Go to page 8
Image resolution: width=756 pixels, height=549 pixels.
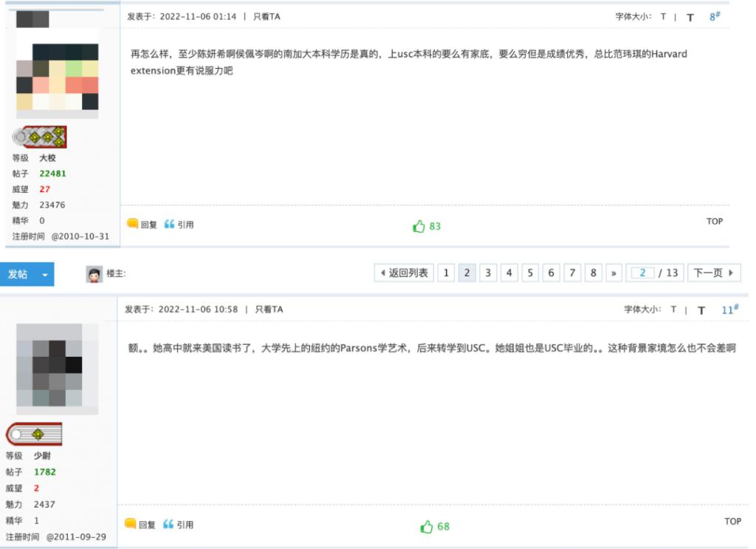pos(594,273)
